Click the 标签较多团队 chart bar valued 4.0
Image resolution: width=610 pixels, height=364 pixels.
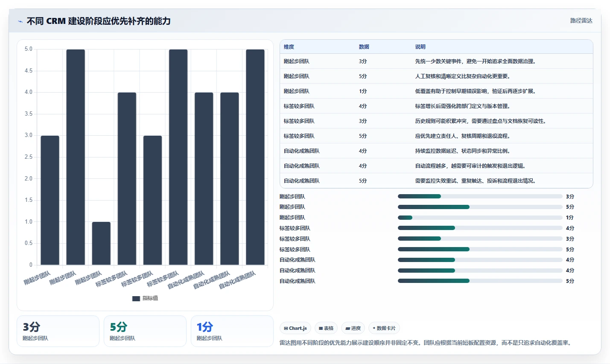coord(127,179)
